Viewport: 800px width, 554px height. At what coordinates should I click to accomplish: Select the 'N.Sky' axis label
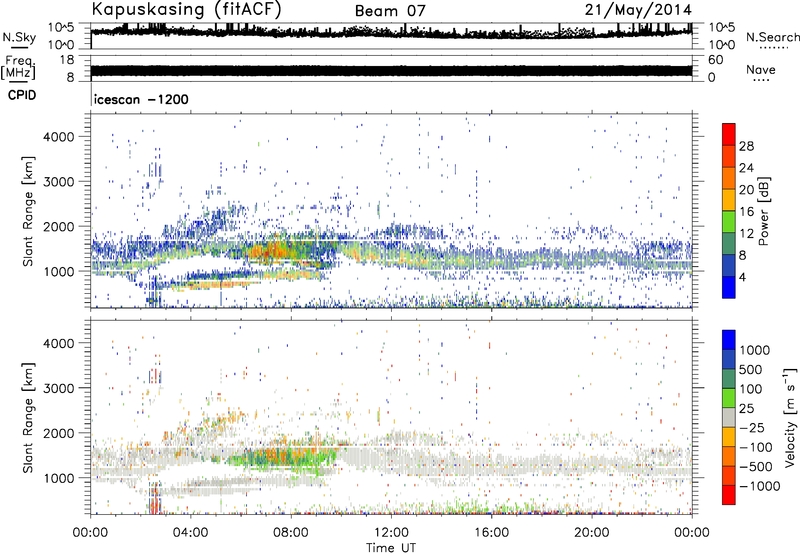tap(19, 38)
